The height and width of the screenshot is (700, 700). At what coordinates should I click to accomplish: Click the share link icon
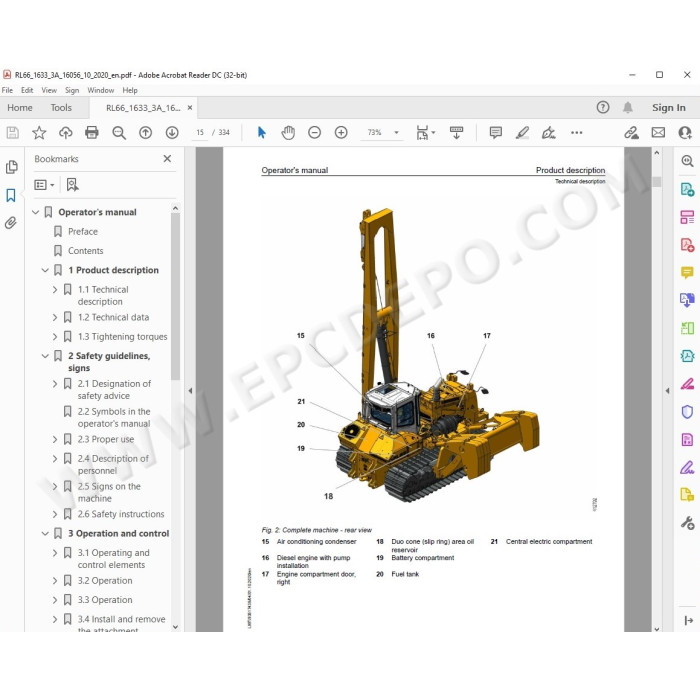coord(632,133)
